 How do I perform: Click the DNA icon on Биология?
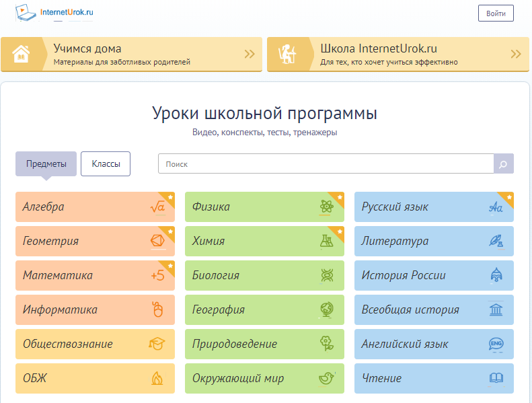[x=327, y=275]
